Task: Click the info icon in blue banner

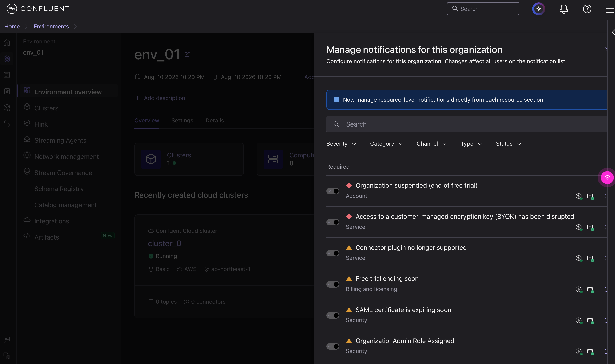Action: (336, 100)
